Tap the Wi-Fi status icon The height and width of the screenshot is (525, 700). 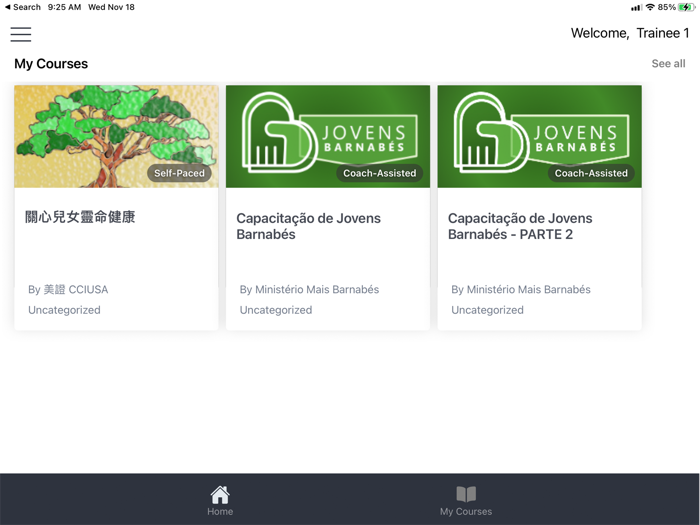[650, 7]
